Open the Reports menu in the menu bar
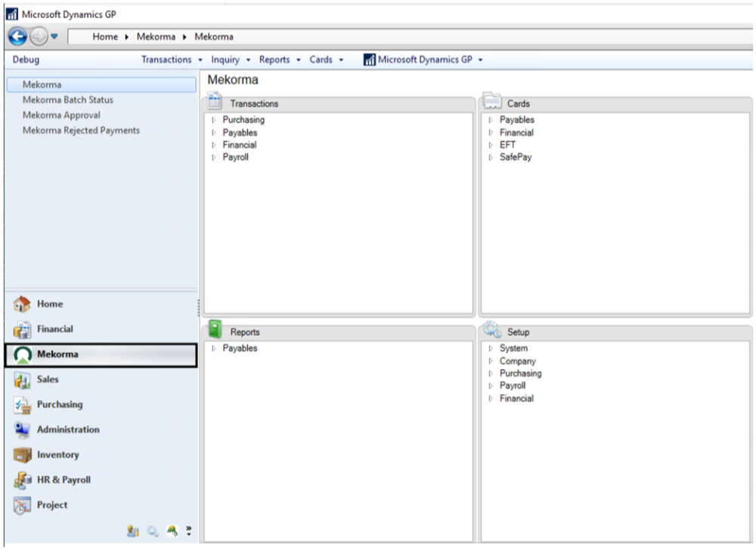Image resolution: width=756 pixels, height=549 pixels. (280, 60)
